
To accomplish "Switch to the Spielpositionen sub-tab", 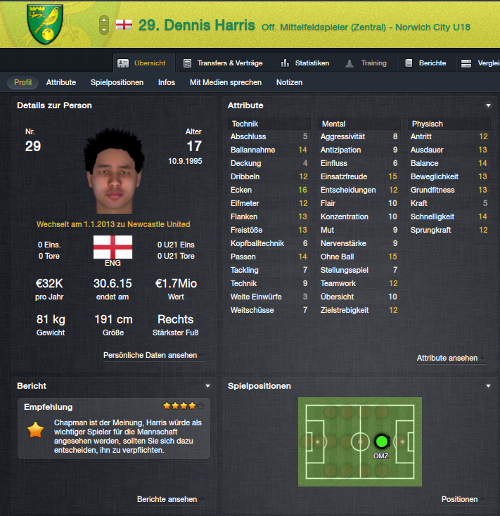I will [117, 82].
